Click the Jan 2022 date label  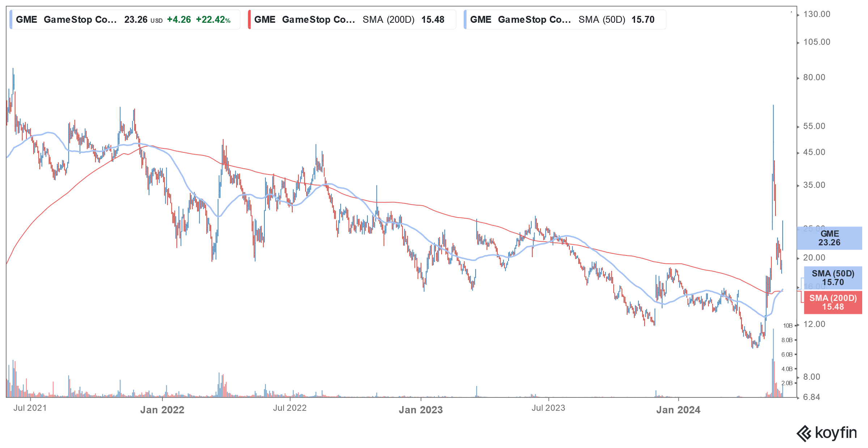[162, 410]
